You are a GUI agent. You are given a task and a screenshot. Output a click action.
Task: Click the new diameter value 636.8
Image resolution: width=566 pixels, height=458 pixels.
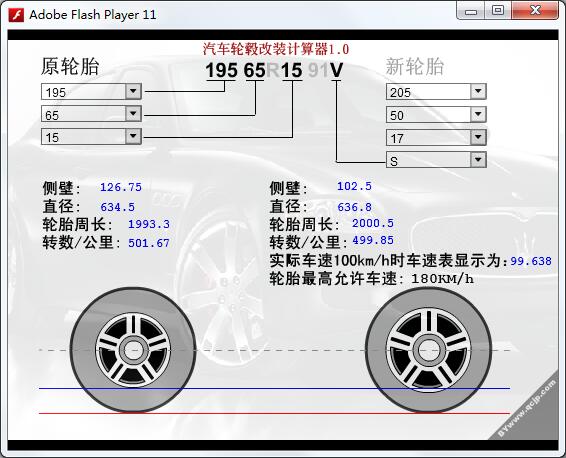(x=354, y=207)
